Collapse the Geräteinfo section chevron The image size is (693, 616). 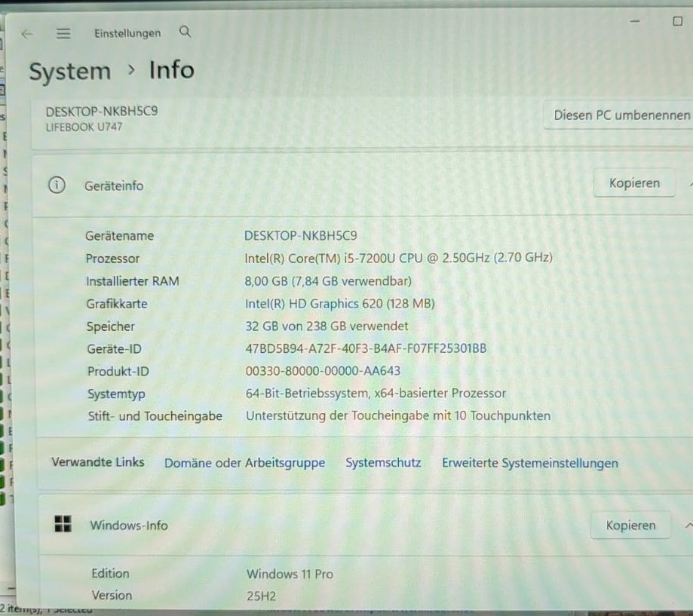[691, 183]
